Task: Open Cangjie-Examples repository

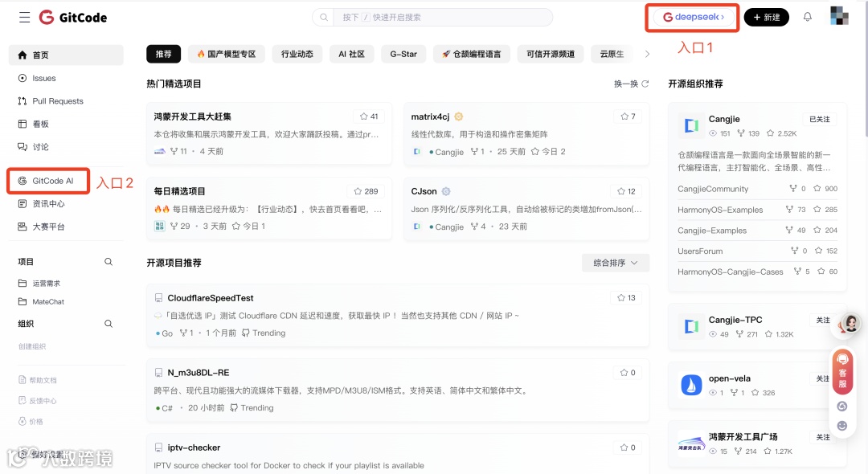Action: click(x=712, y=230)
